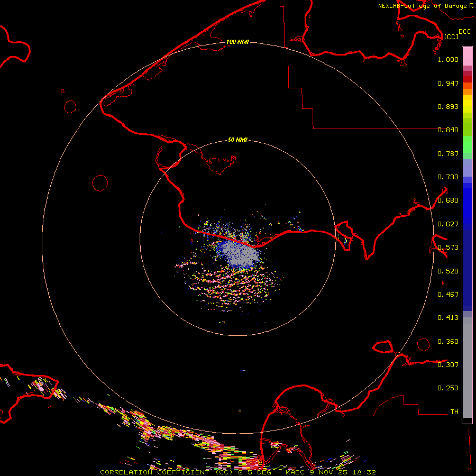Click the 0.787 color scale value
This screenshot has height=476, width=476.
[448, 153]
